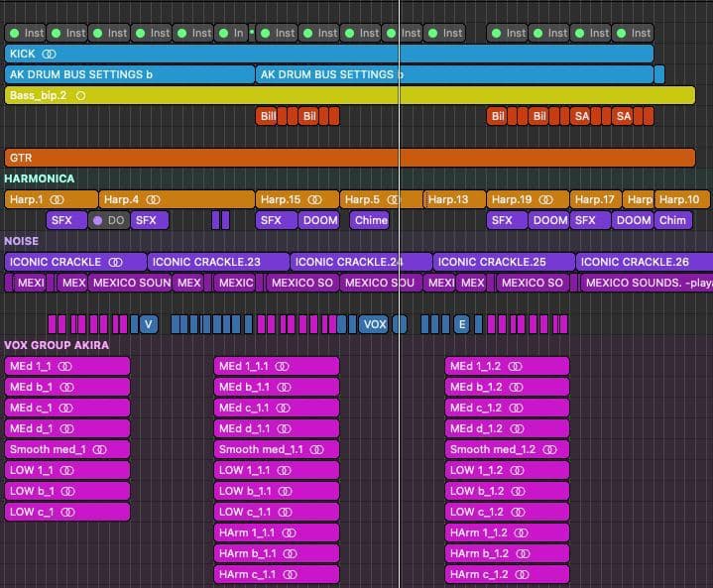
Task: Click the playhead line on the KICK region
Action: (399, 54)
